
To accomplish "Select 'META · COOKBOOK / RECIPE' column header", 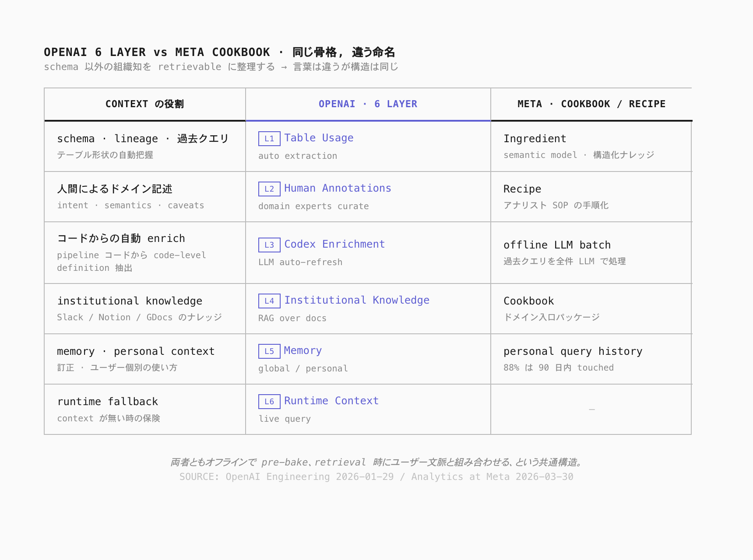I will click(x=591, y=104).
